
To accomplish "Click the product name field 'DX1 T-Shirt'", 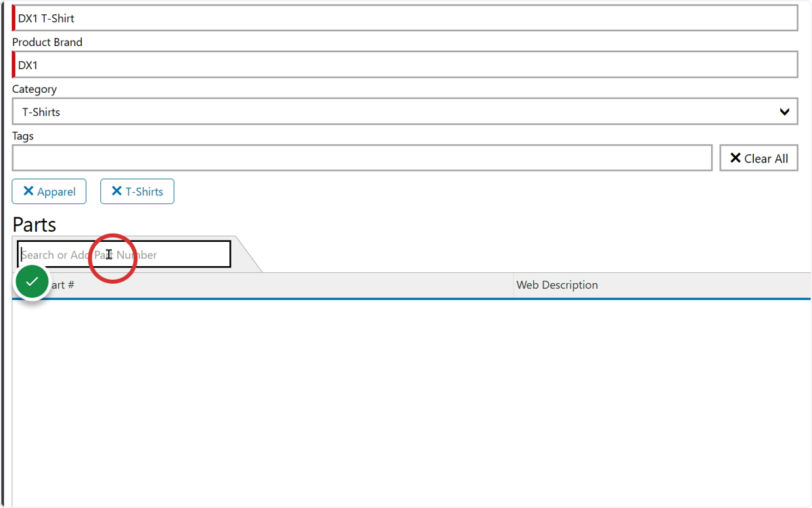I will pos(405,18).
